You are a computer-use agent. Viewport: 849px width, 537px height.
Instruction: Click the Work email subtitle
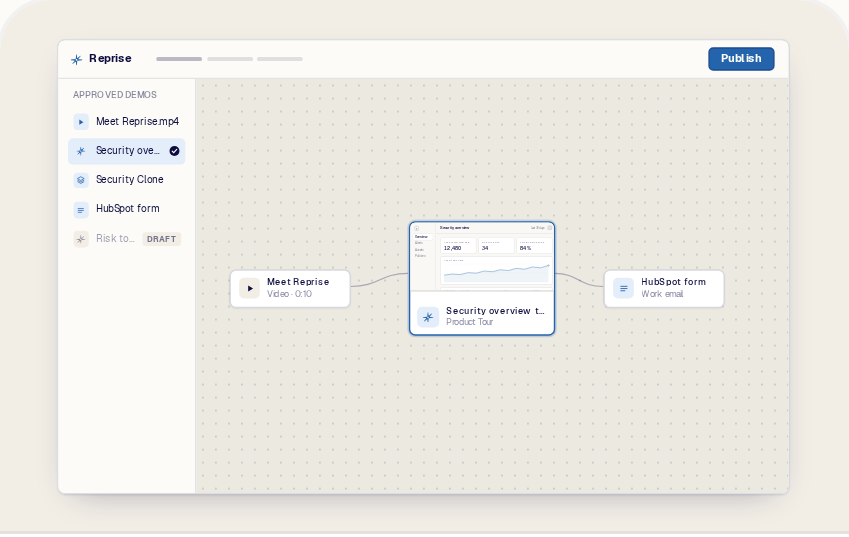pos(662,294)
